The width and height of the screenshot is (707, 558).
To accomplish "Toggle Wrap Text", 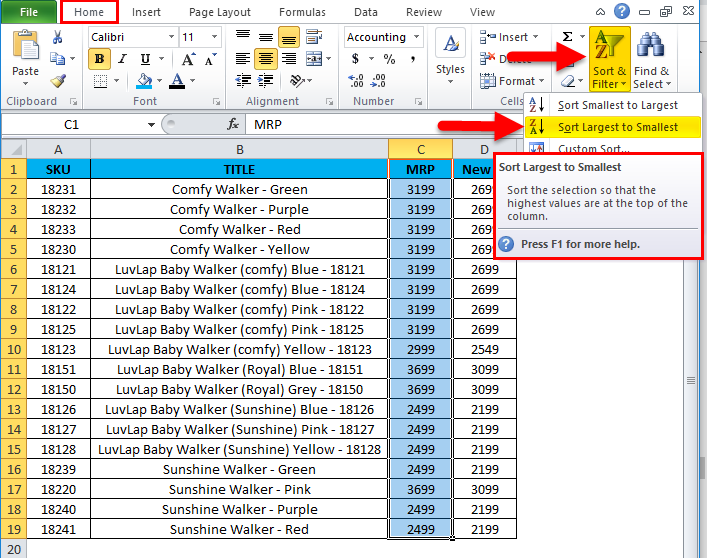I will tap(314, 37).
